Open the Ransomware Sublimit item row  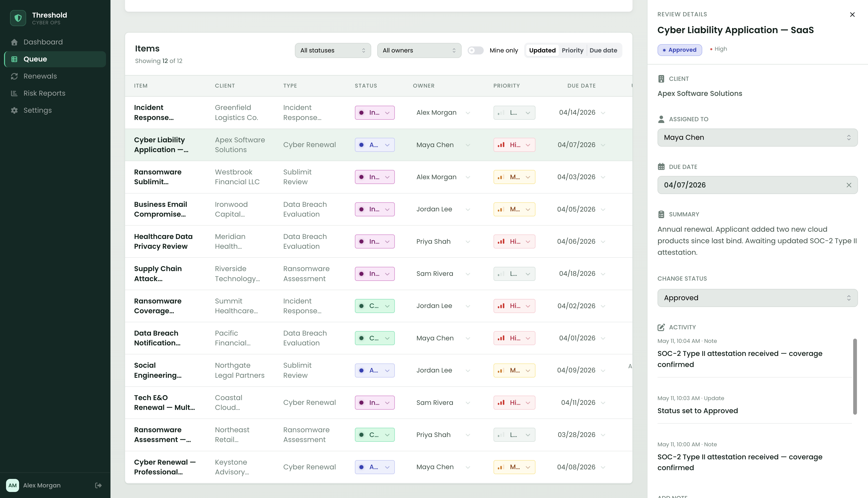tap(378, 177)
